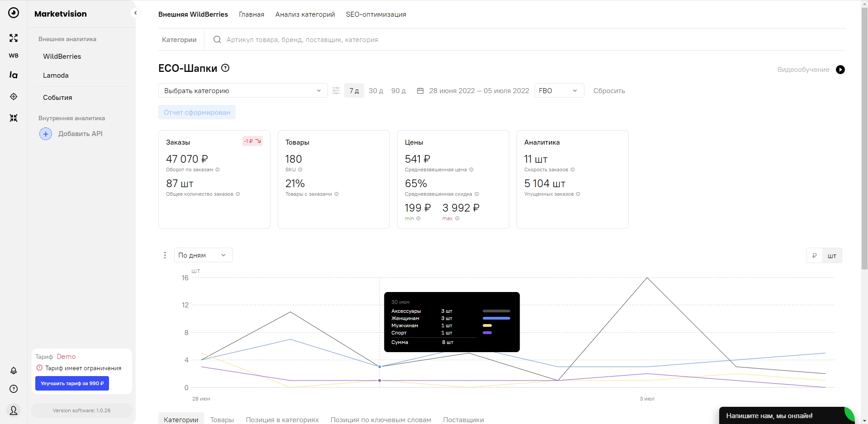Click the target events icon in left rail

pyautogui.click(x=14, y=97)
